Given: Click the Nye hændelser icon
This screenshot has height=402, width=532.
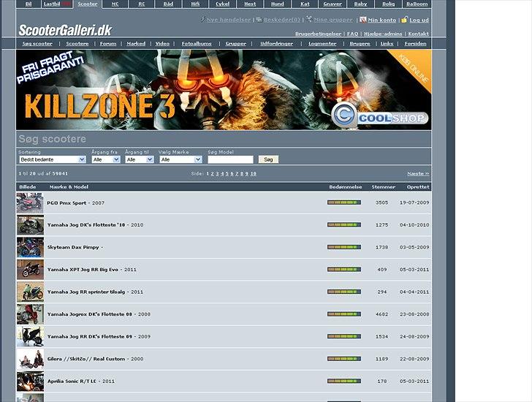Looking at the screenshot, I should [x=202, y=20].
